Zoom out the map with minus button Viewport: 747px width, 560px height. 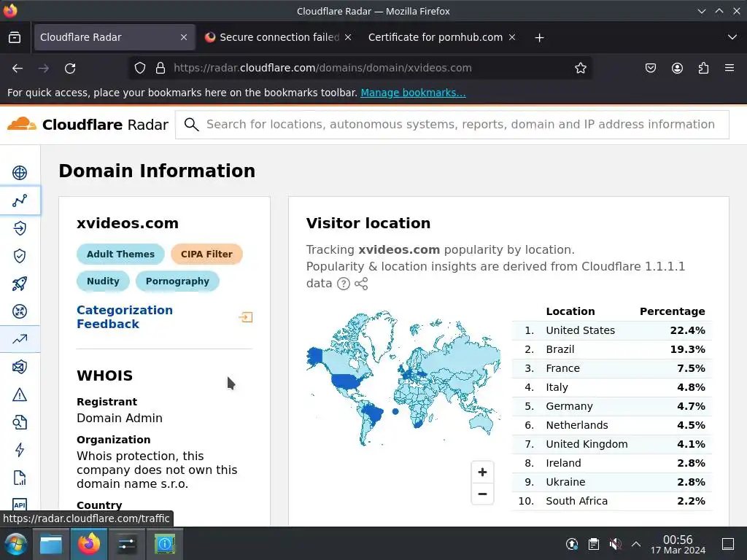click(x=482, y=494)
